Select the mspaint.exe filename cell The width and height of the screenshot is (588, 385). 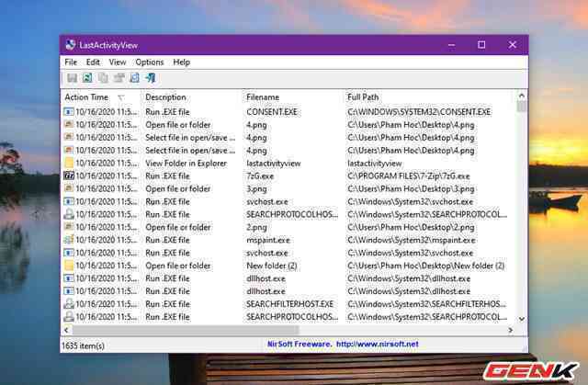tap(268, 240)
